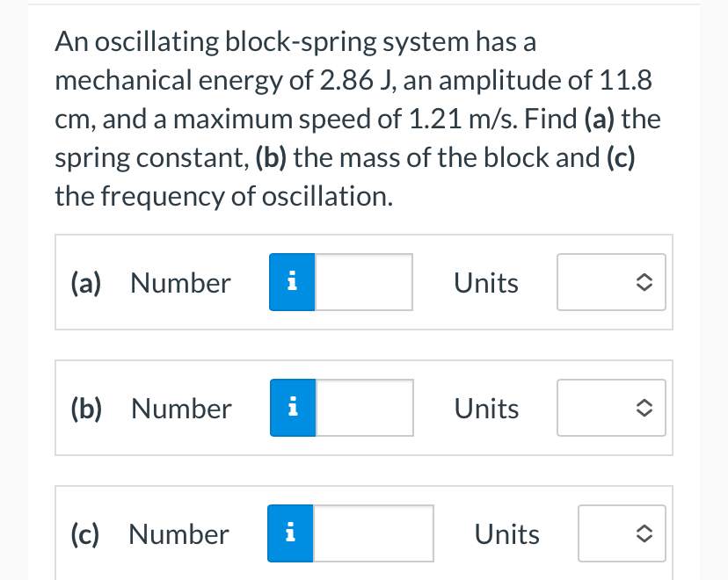Open the hint icon next to answer (b)

(x=292, y=408)
